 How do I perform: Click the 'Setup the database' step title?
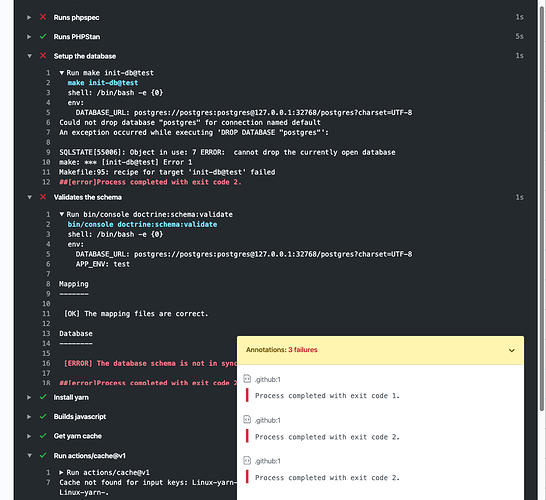pos(85,56)
